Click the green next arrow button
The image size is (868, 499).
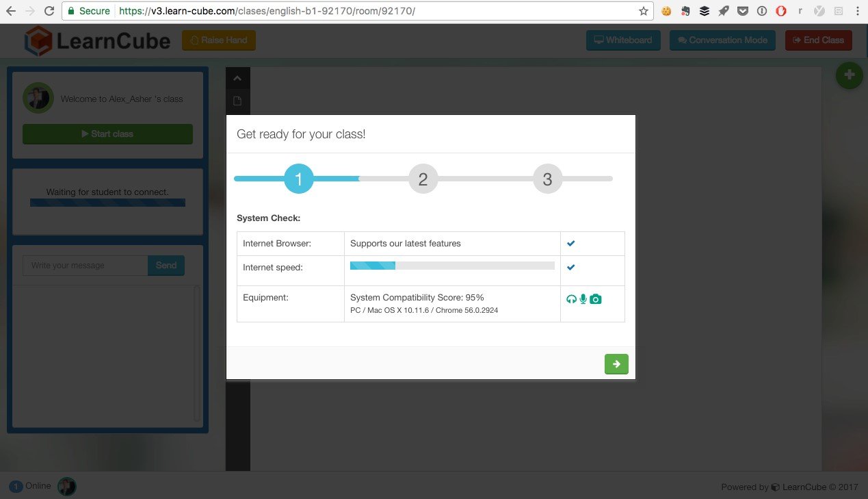(616, 364)
